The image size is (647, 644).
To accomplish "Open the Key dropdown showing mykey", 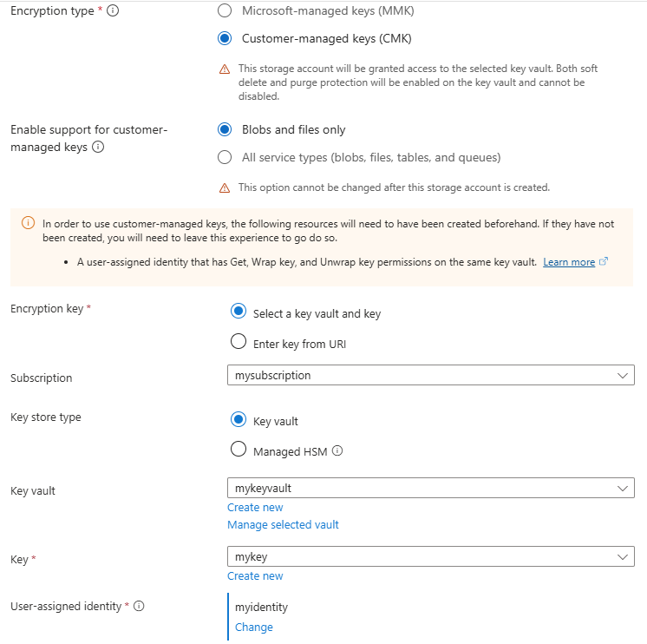I will click(x=431, y=556).
